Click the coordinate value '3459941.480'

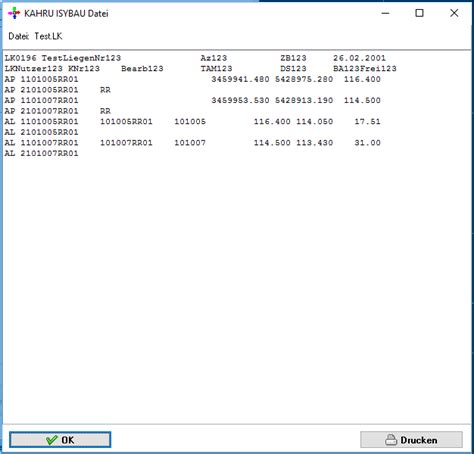click(x=240, y=79)
